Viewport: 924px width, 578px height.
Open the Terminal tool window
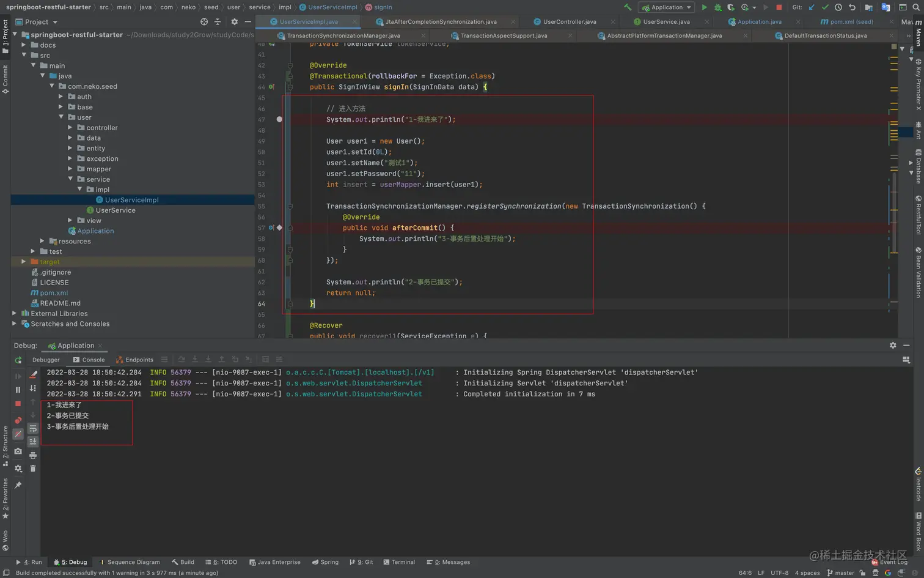[x=398, y=562]
